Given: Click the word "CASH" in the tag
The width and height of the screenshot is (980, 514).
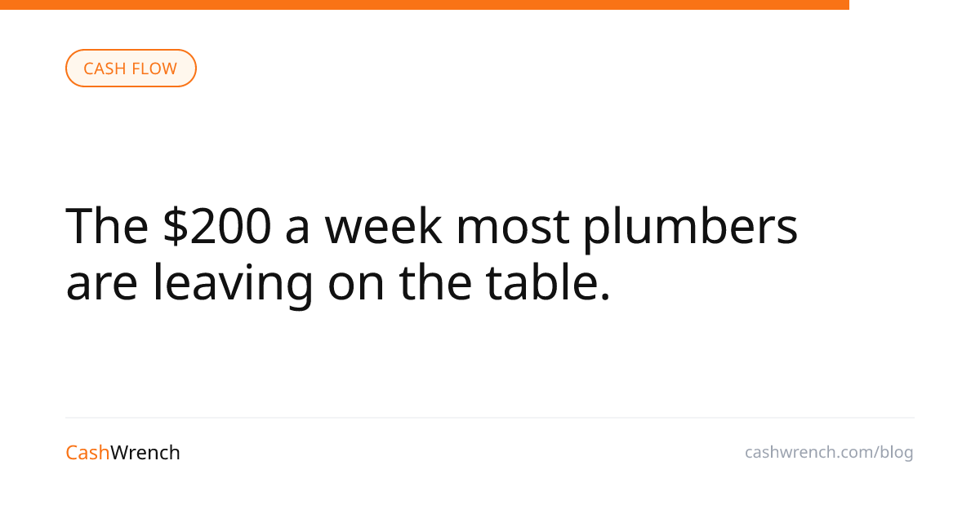Looking at the screenshot, I should [104, 69].
